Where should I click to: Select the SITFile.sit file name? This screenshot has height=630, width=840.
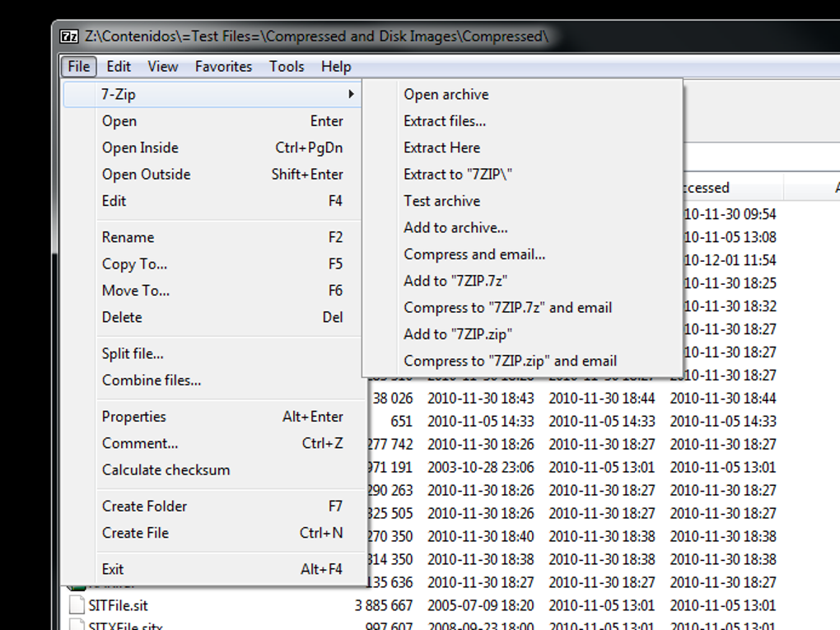click(118, 605)
